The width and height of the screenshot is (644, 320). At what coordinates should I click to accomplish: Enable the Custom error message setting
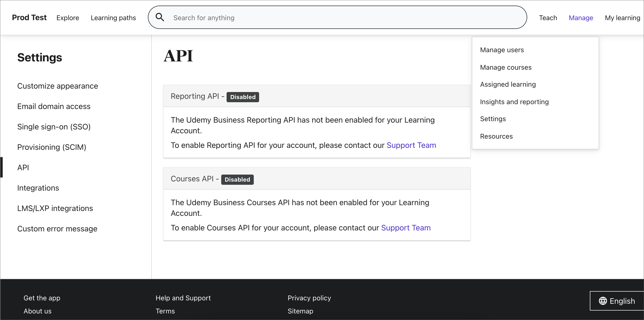[57, 228]
